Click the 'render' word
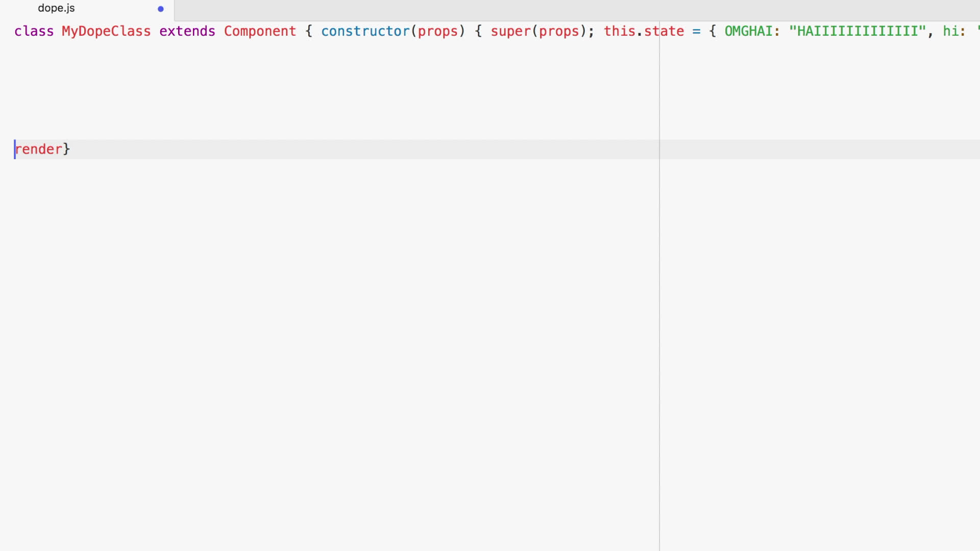Viewport: 980px width, 551px height. (39, 149)
